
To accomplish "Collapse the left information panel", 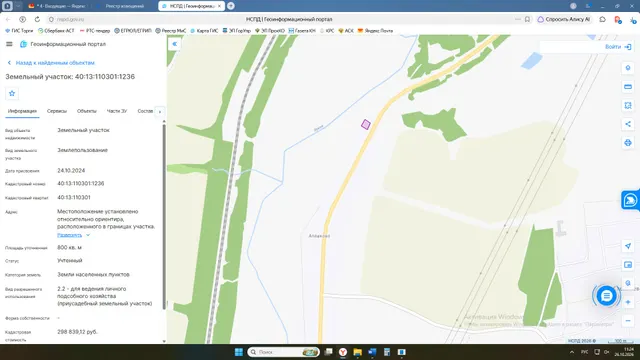I will point(174,44).
